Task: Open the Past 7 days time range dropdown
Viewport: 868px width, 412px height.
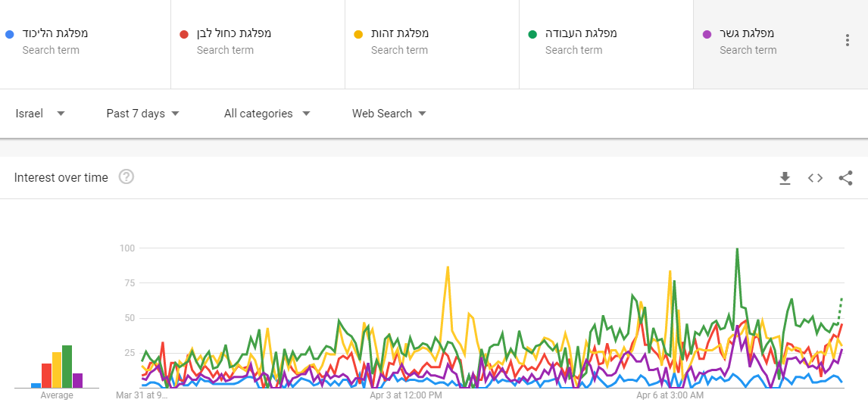Action: click(x=142, y=114)
